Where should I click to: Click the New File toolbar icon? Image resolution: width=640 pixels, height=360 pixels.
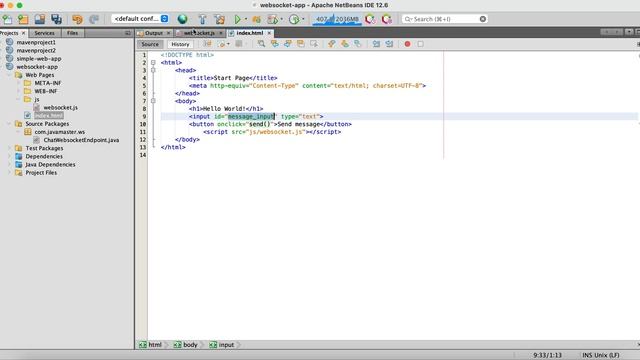7,19
